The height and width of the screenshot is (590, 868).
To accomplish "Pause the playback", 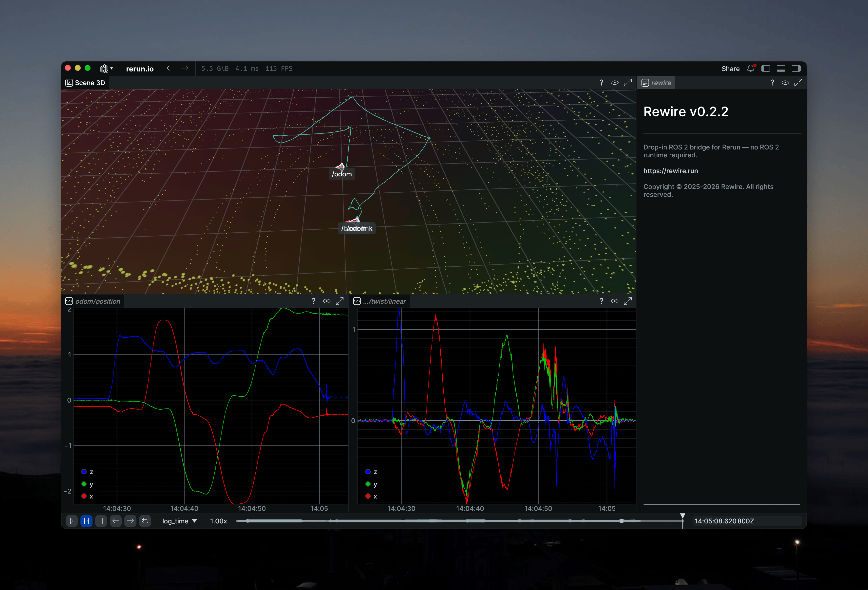I will [101, 521].
